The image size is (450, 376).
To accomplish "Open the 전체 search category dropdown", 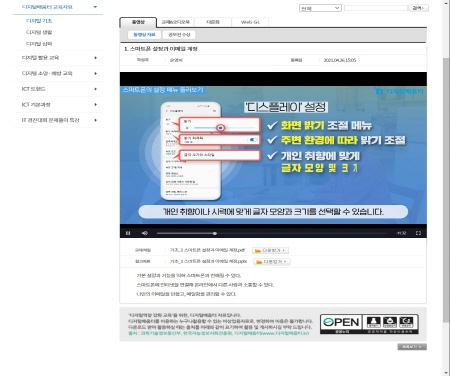I will (x=320, y=8).
